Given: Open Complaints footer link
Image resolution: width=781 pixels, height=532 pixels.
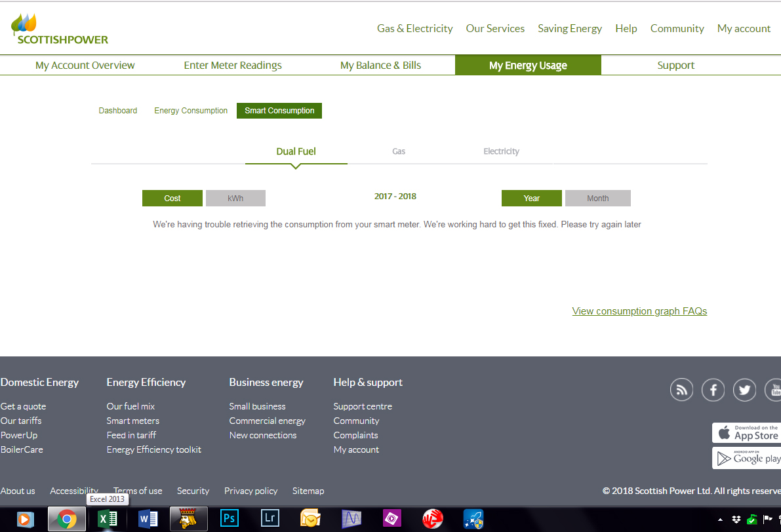Looking at the screenshot, I should tap(355, 435).
